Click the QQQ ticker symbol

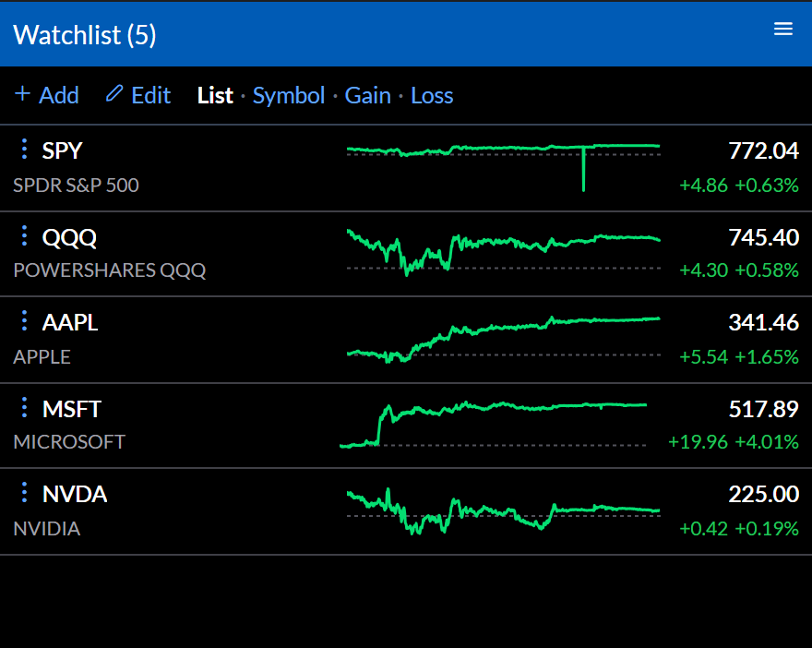[69, 238]
